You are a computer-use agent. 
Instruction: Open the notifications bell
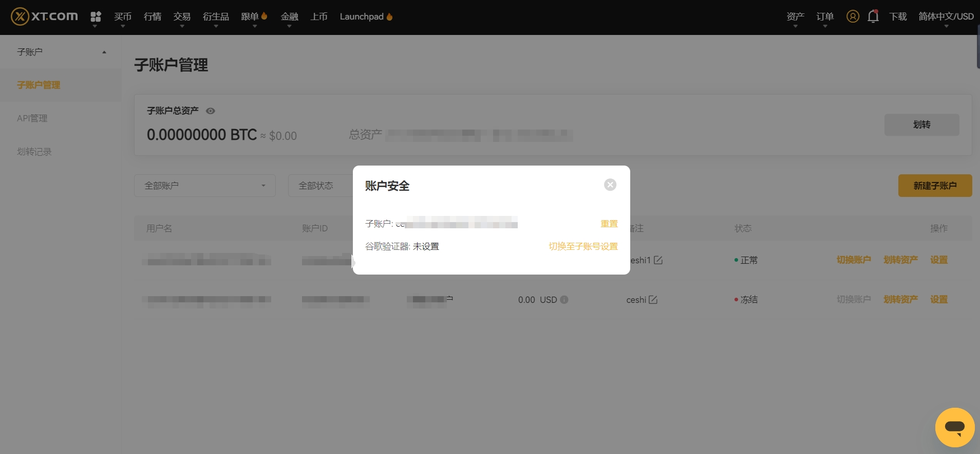pyautogui.click(x=873, y=16)
